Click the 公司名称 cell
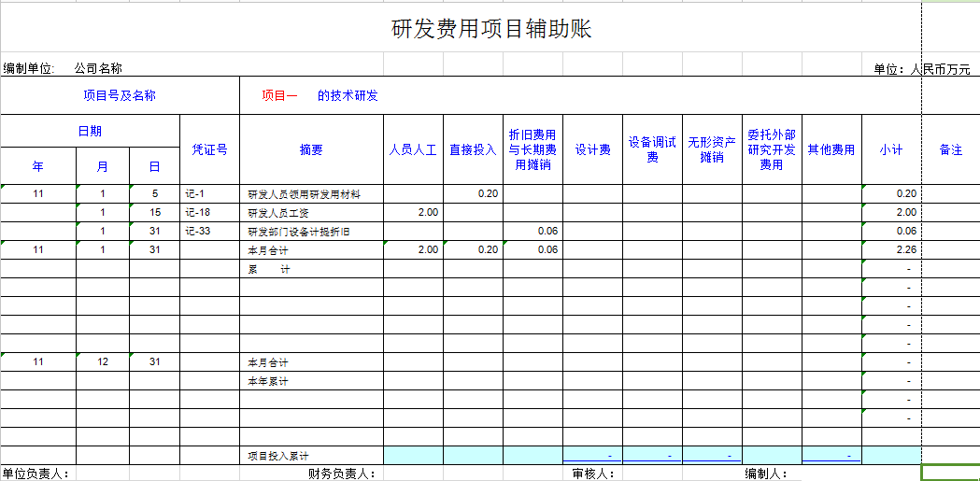This screenshot has height=481, width=980. 98,68
